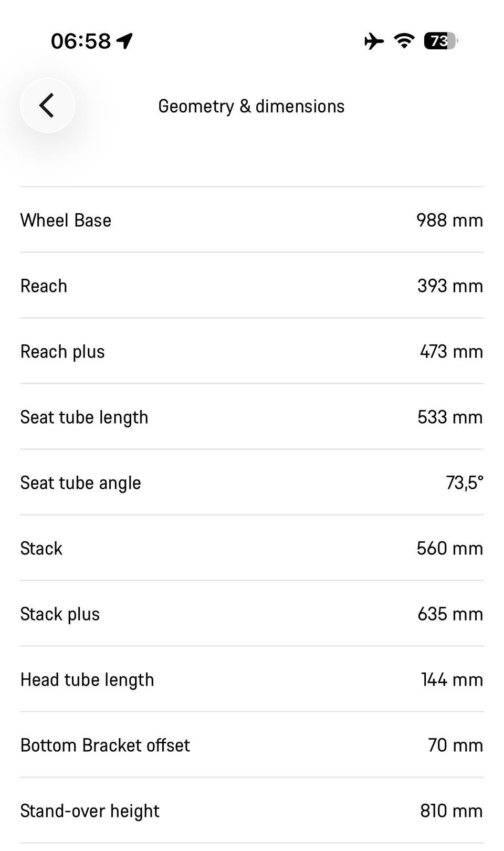Image resolution: width=504 pixels, height=851 pixels.
Task: Tap the 988 mm wheel base value
Action: [449, 220]
